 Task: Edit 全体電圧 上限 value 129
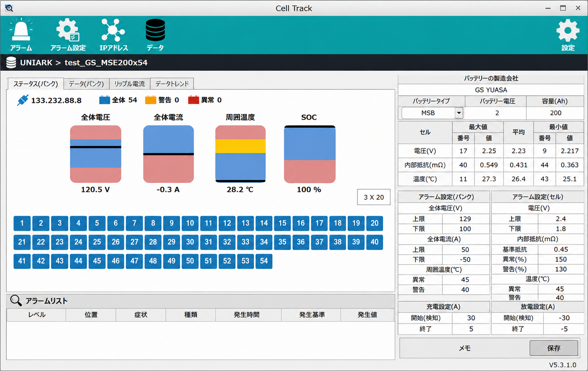click(x=465, y=219)
